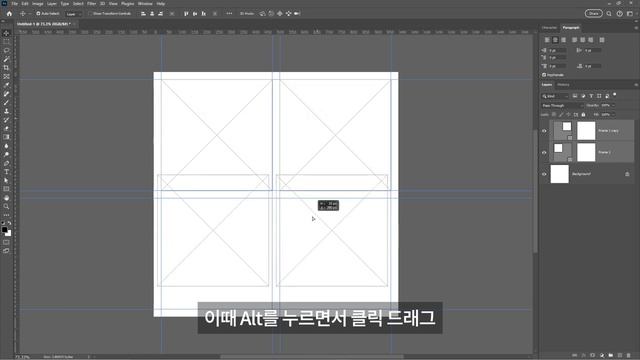Click Align left edges icon in options bar
This screenshot has height=360, width=640.
143,13
